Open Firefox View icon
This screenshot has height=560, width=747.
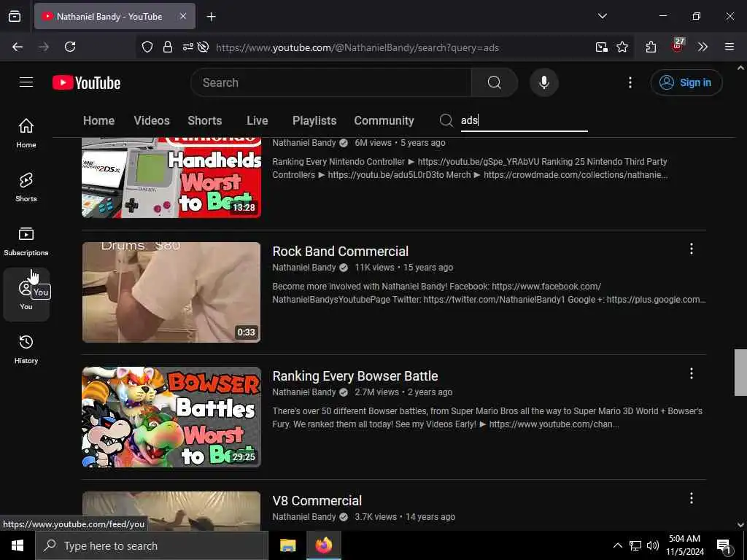15,16
